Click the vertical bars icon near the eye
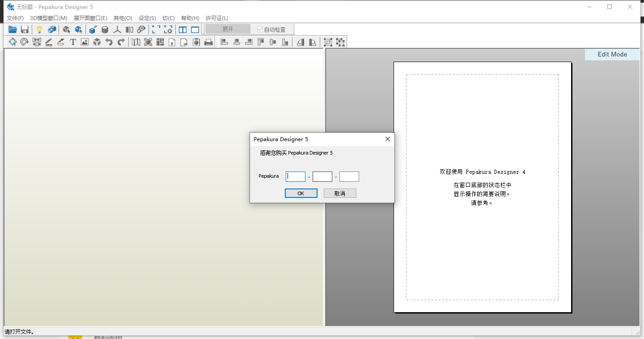 click(x=129, y=29)
